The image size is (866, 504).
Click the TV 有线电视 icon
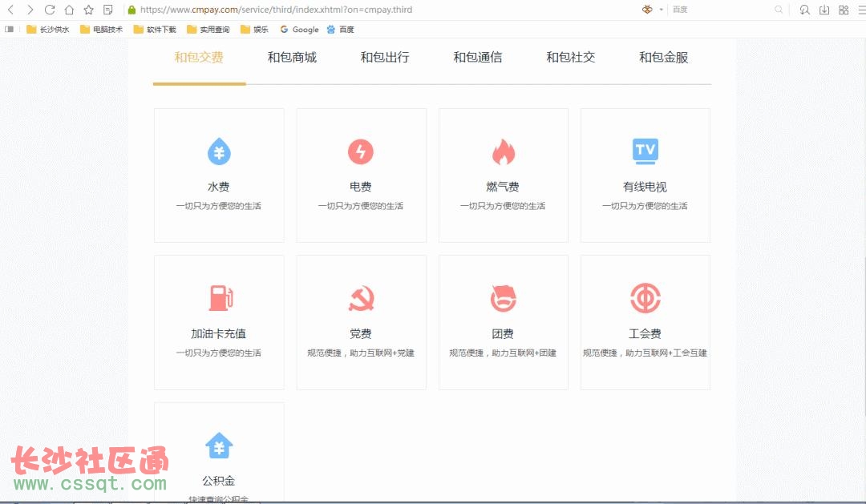click(645, 151)
